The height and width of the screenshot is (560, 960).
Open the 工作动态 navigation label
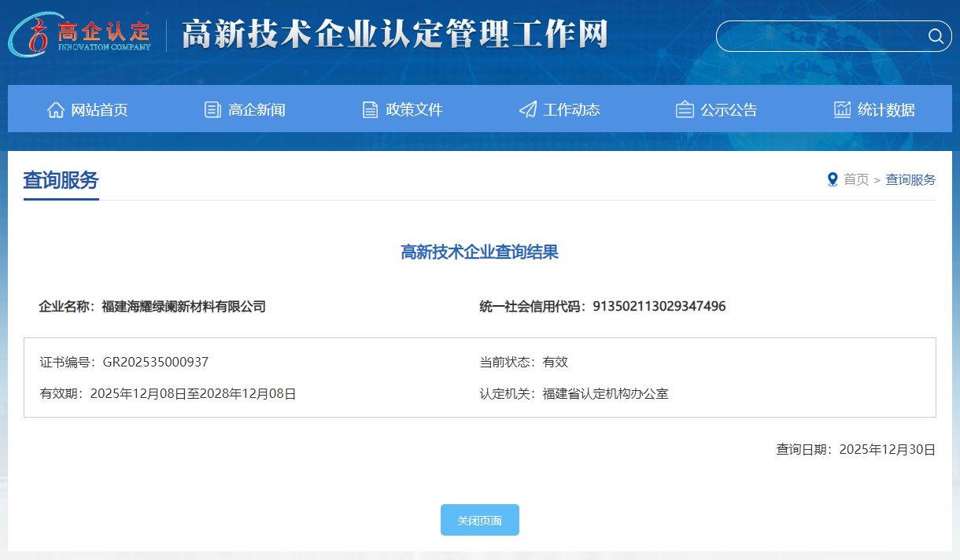pyautogui.click(x=571, y=110)
